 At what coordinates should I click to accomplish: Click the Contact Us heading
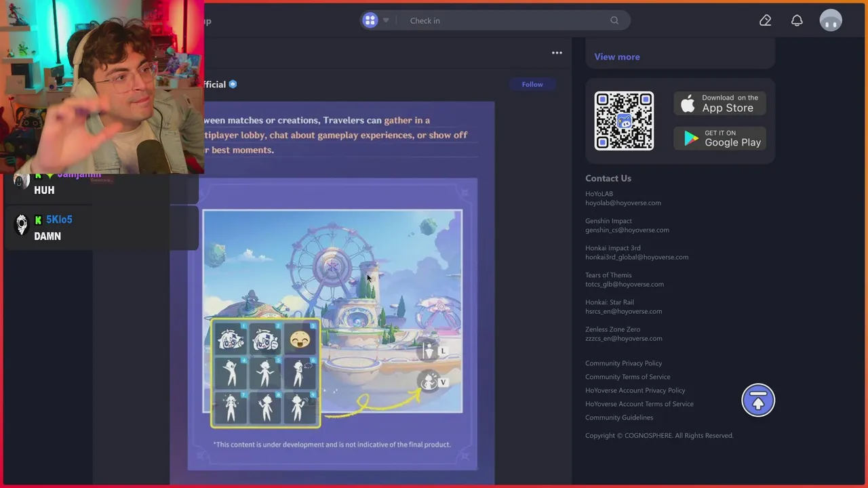coord(608,178)
